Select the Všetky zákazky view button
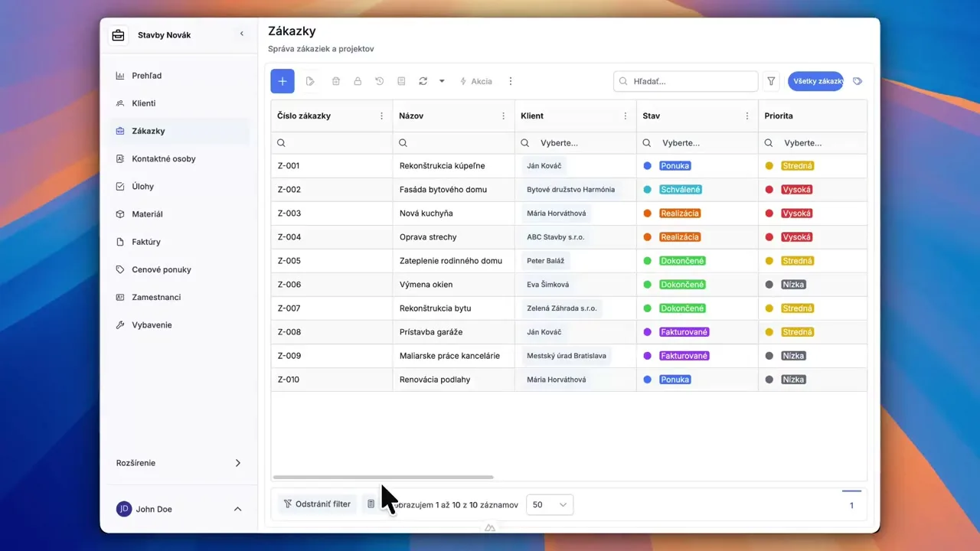 click(815, 80)
